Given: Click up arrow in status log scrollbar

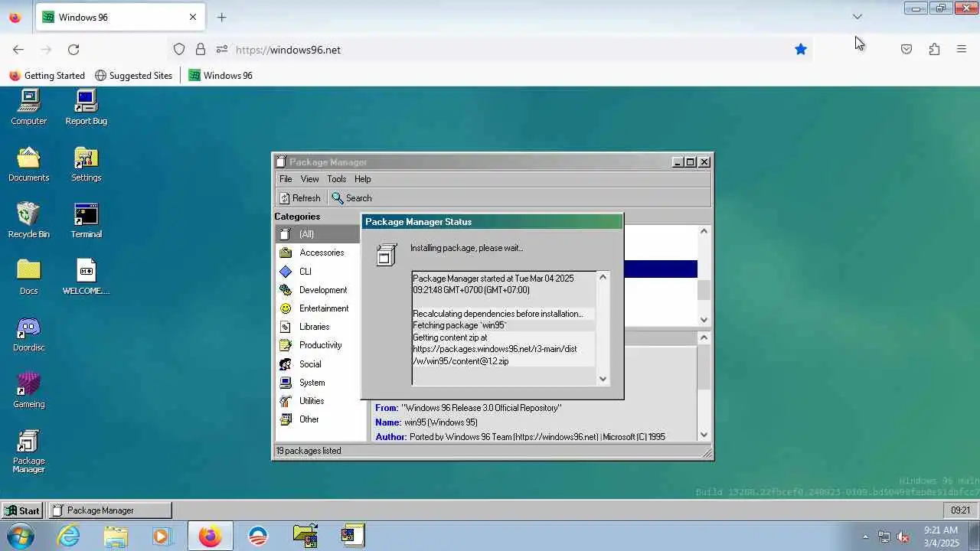Looking at the screenshot, I should (603, 277).
